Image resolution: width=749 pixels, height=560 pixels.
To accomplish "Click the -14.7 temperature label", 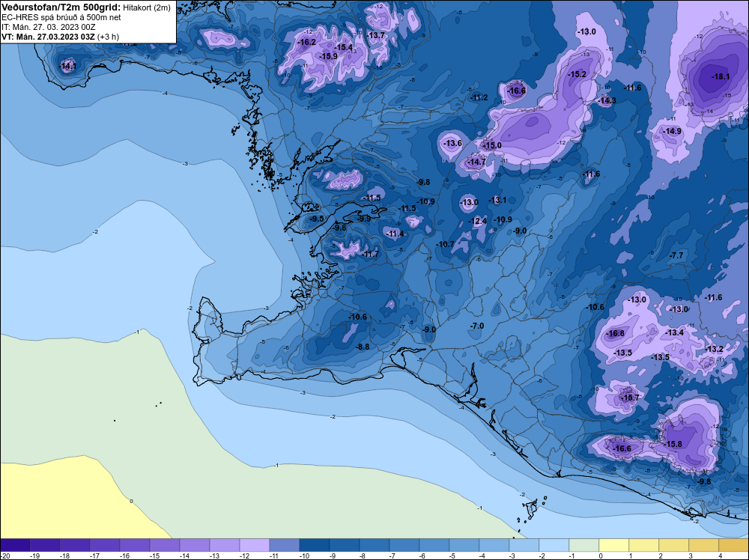I will coord(476,162).
